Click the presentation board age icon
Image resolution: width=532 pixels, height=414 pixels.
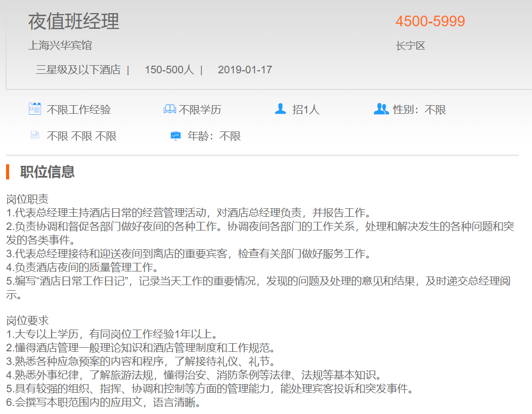click(175, 136)
